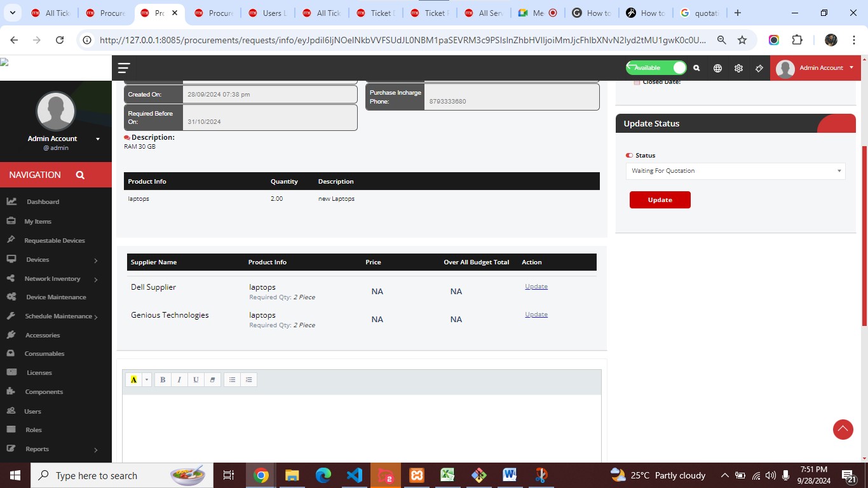Click the globe language icon

(717, 67)
